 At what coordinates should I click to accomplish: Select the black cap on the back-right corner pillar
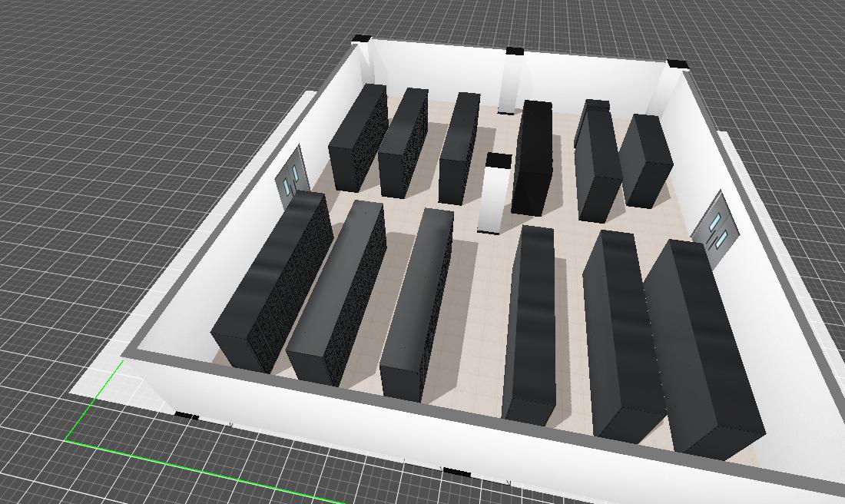pyautogui.click(x=678, y=65)
